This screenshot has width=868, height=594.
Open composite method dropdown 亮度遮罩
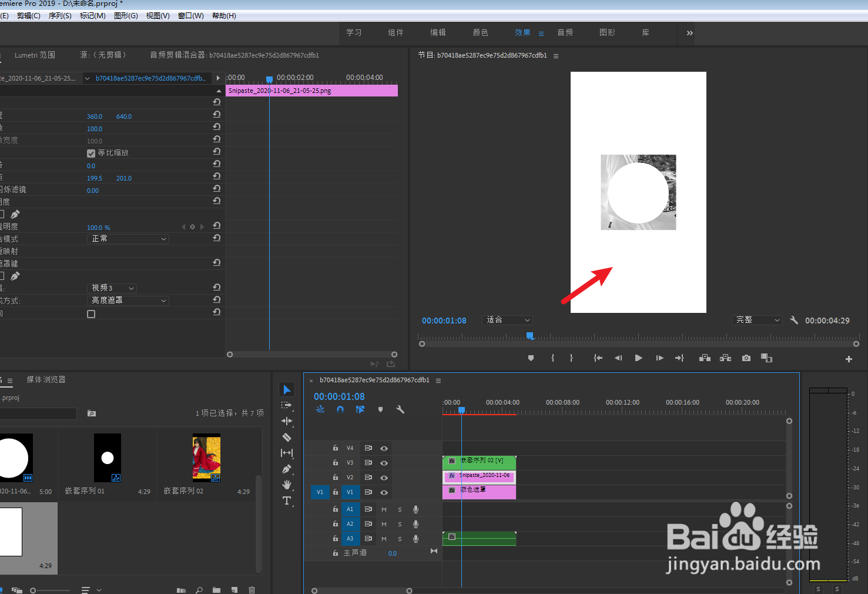click(x=128, y=301)
